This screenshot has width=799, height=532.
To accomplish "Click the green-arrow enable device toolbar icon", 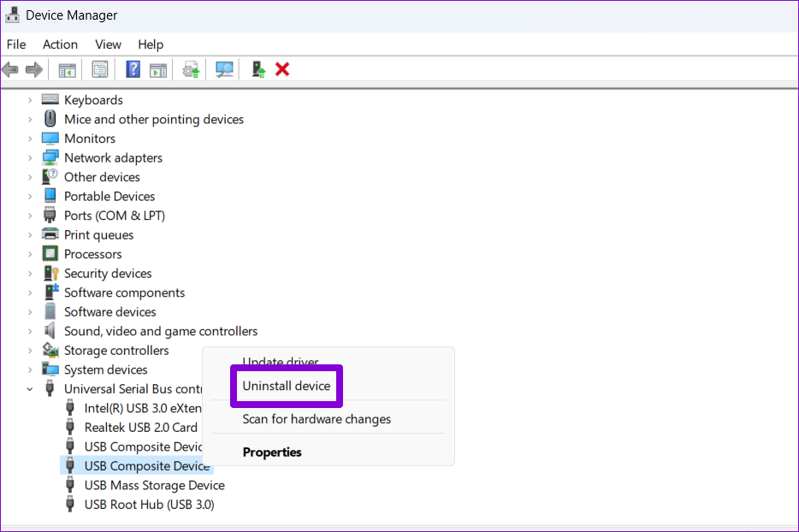I will pos(258,69).
